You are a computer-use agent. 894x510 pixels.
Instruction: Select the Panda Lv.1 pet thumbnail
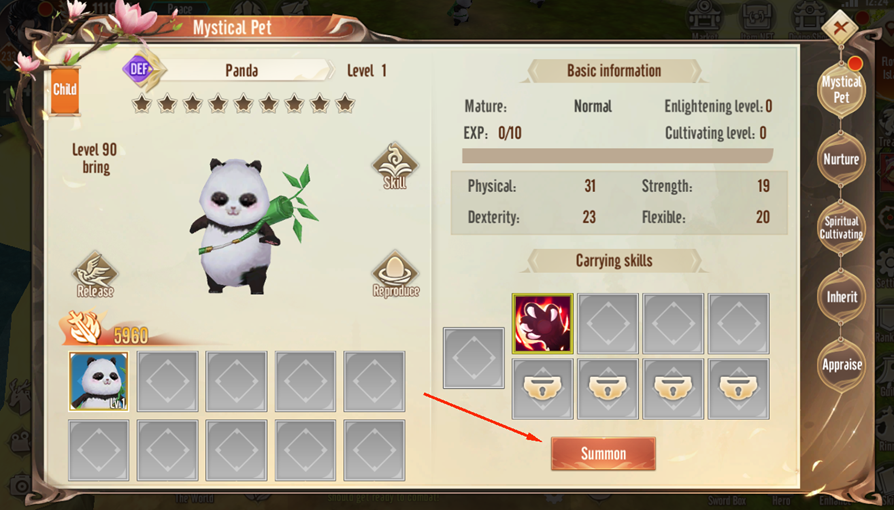point(98,381)
